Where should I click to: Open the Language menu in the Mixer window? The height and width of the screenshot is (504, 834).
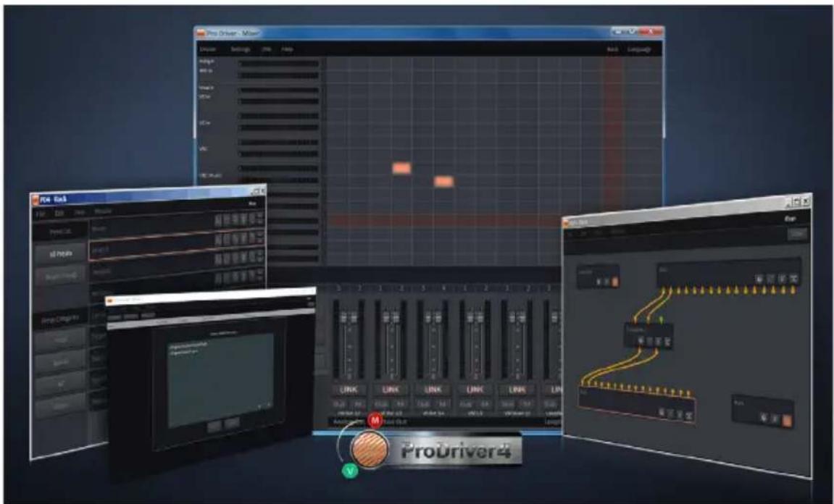(639, 49)
